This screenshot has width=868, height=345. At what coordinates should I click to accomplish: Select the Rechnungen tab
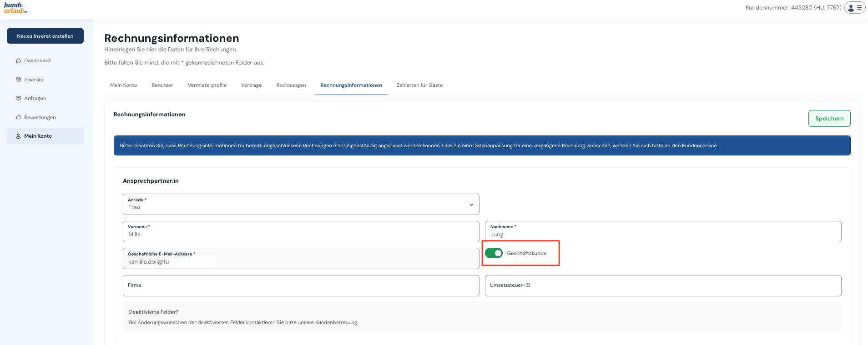(291, 85)
